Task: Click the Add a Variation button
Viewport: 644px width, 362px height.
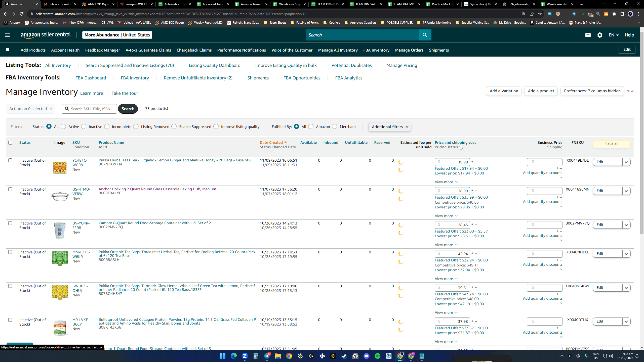Action: click(x=504, y=91)
